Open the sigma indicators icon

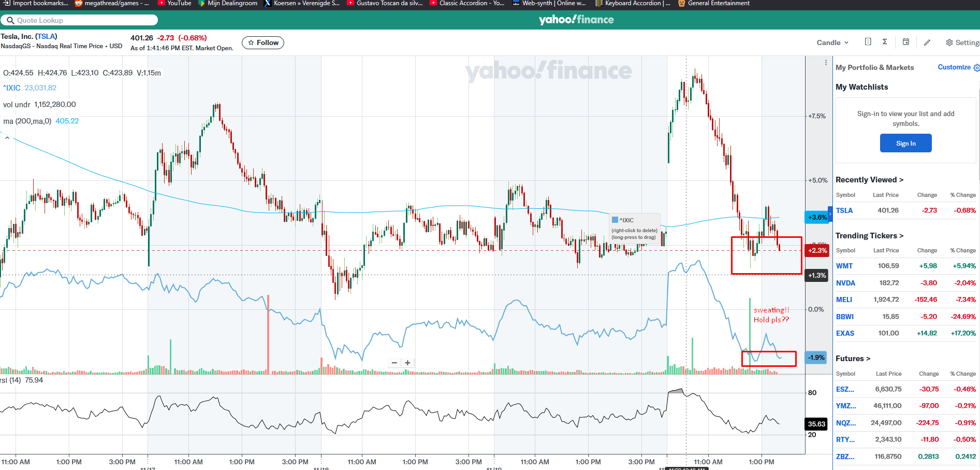(885, 42)
